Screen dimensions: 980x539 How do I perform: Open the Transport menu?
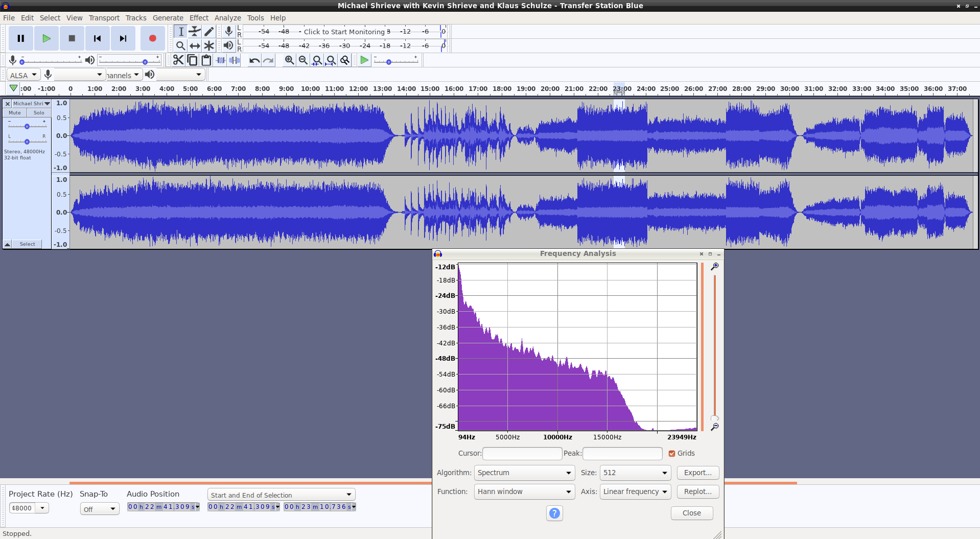(x=104, y=18)
